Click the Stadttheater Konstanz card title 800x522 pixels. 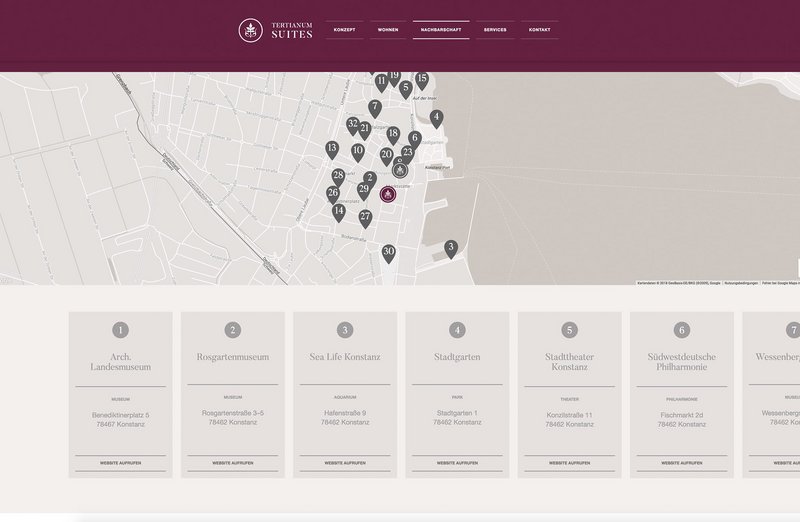coord(569,362)
